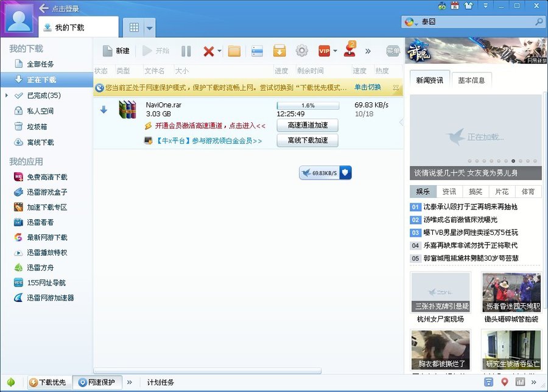
Task: Click the red VIP badge icon
Action: click(325, 51)
